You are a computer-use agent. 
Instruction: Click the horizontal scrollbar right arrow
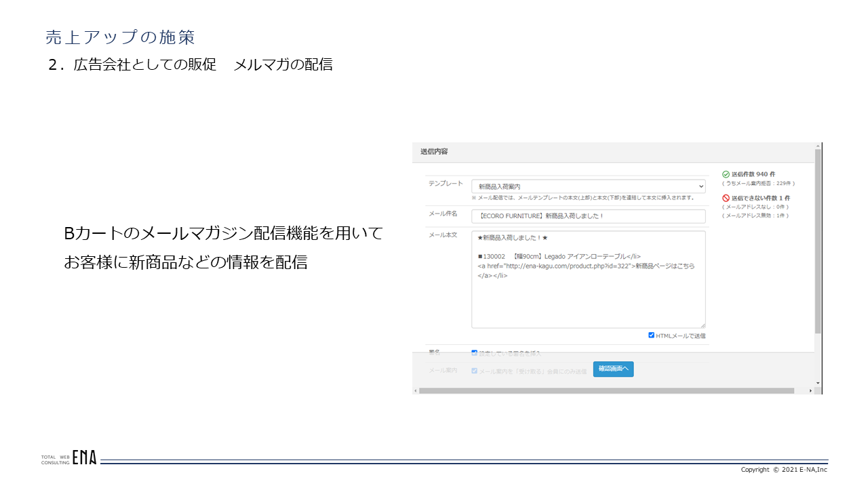[x=810, y=391]
